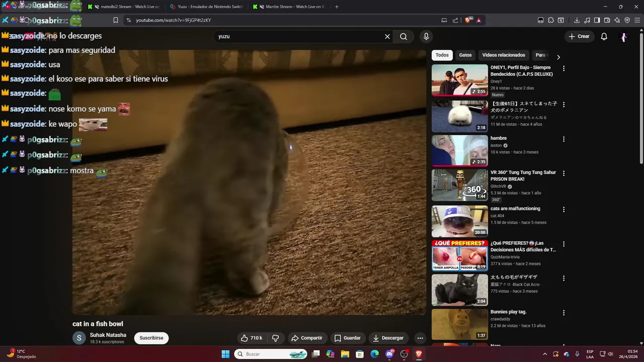Image resolution: width=644 pixels, height=362 pixels.
Task: Toggle browser sidebar panel
Action: [597, 20]
